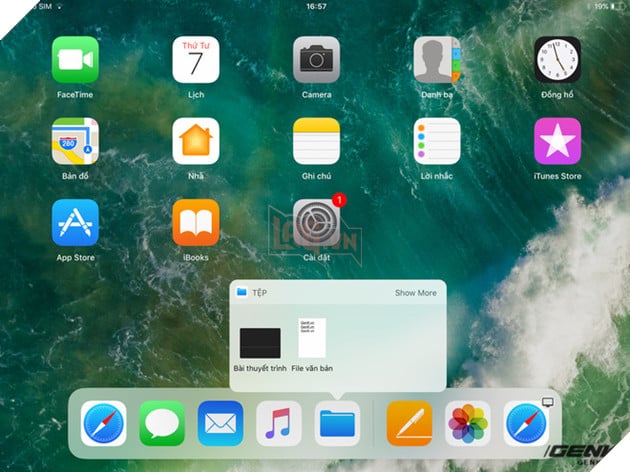Open the File văn bản document thumbnail

point(312,339)
